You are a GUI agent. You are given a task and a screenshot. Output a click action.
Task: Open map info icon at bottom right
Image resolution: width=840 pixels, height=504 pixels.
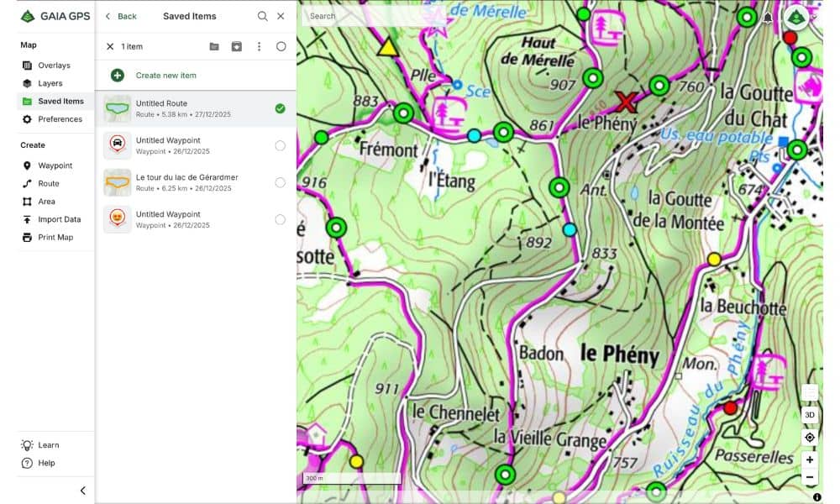[x=816, y=497]
